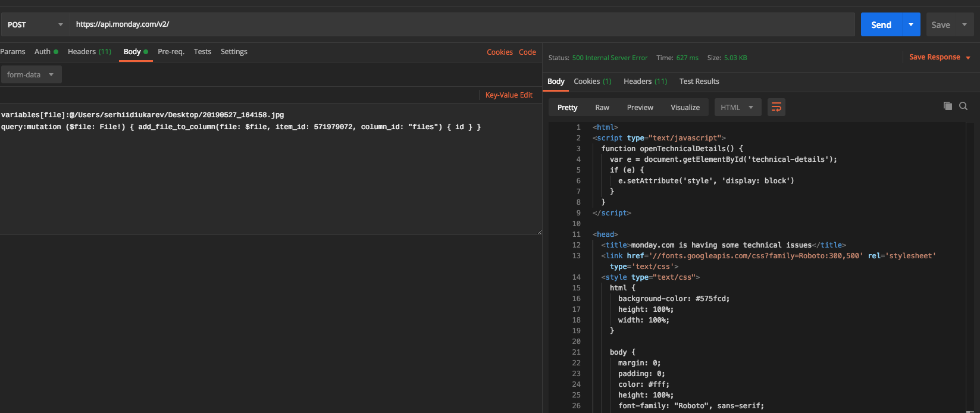Click the request URL field
Viewport: 980px width, 413px height.
click(462, 24)
